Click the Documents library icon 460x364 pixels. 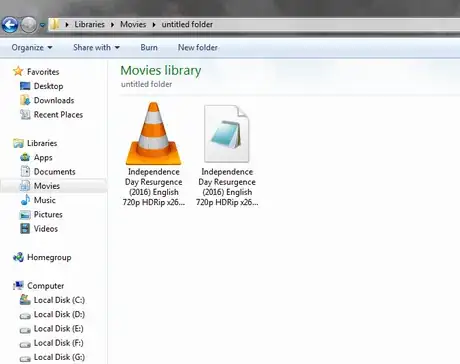(25, 171)
